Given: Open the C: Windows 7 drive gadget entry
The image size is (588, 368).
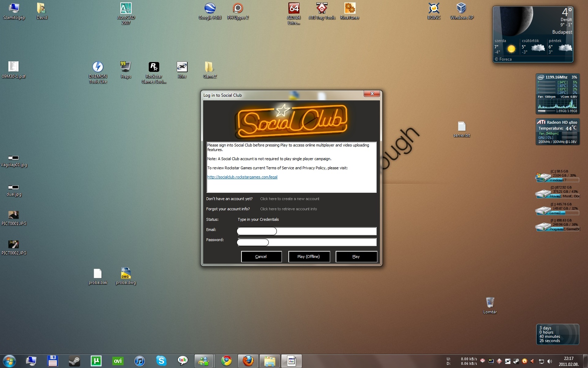Looking at the screenshot, I should point(557,176).
